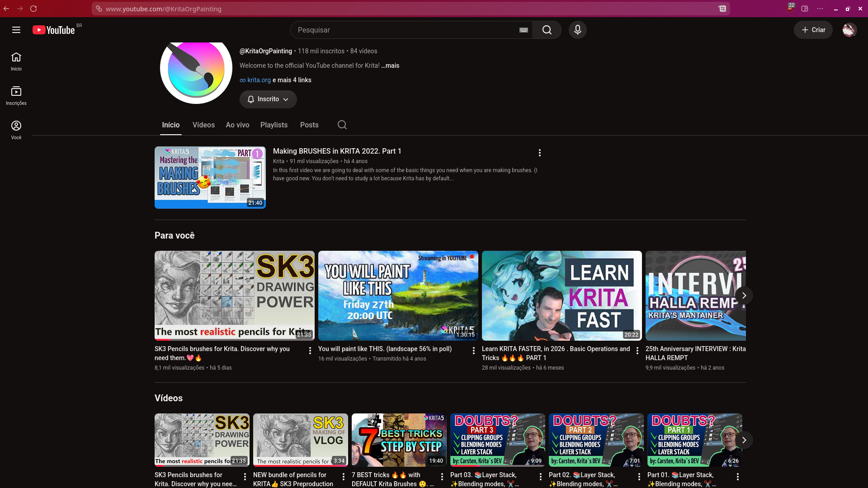Click the search magnifier button
This screenshot has width=868, height=488.
[x=547, y=30]
